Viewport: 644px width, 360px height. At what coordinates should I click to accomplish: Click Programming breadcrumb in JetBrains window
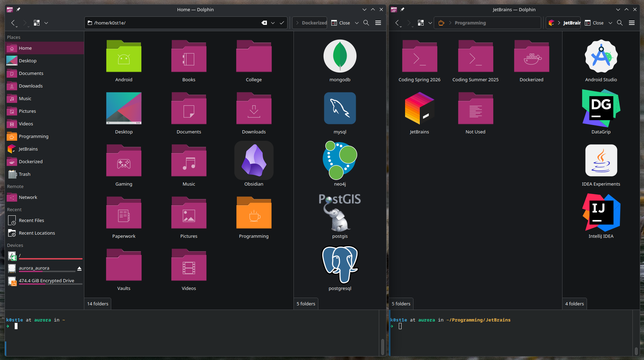coord(470,23)
